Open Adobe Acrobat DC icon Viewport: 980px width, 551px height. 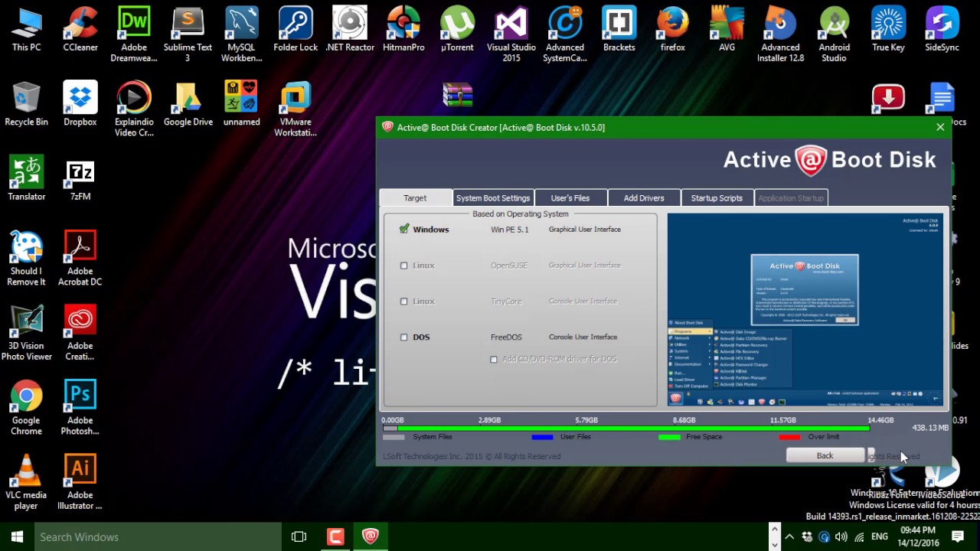(x=80, y=259)
